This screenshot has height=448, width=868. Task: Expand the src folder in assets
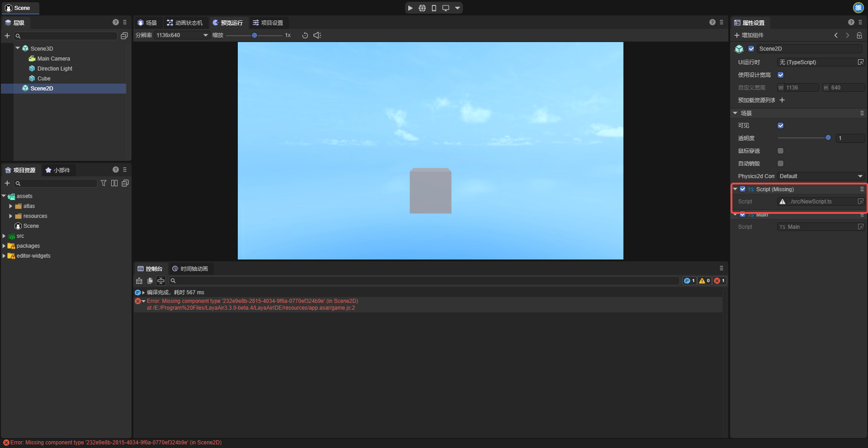click(4, 236)
